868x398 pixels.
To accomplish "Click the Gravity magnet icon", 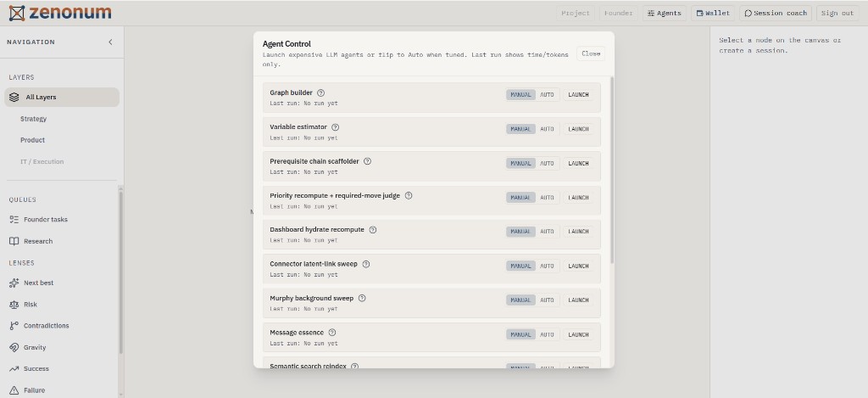I will point(14,348).
